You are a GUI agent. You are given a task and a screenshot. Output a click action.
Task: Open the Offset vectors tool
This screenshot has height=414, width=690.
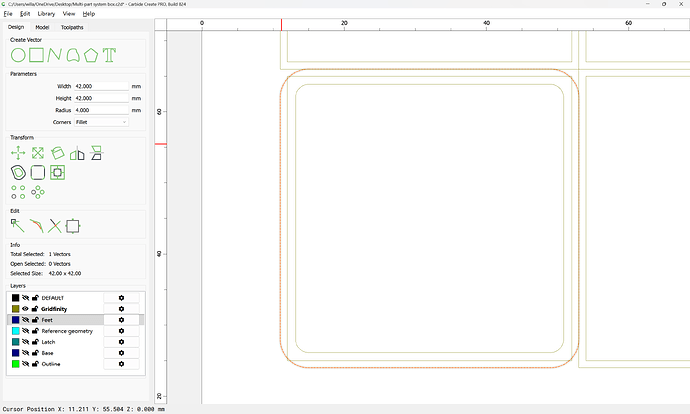18,172
